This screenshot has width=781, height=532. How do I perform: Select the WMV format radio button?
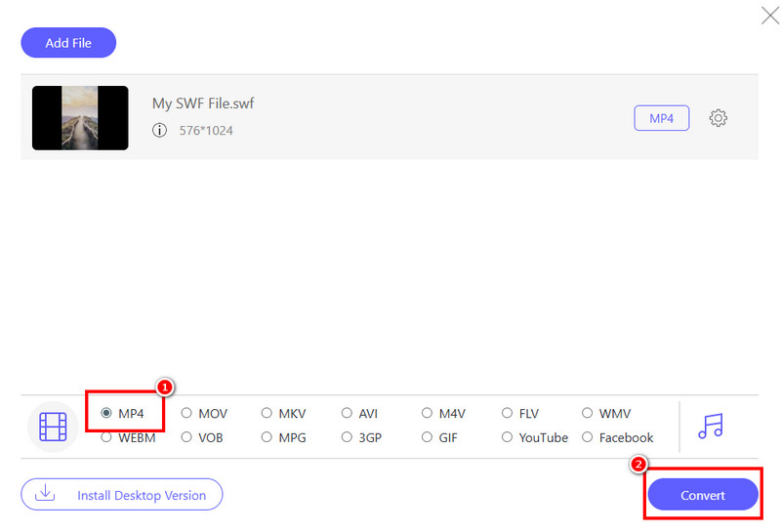click(587, 414)
